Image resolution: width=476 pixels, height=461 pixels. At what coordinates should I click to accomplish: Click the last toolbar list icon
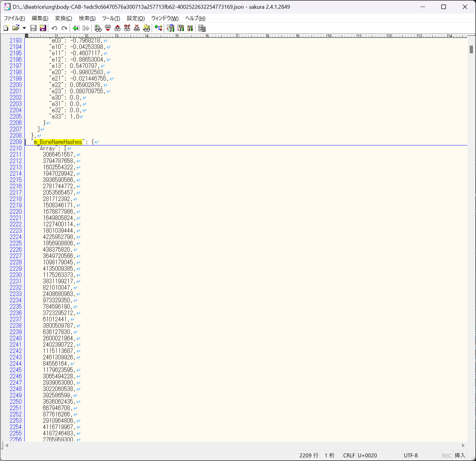coord(201,28)
